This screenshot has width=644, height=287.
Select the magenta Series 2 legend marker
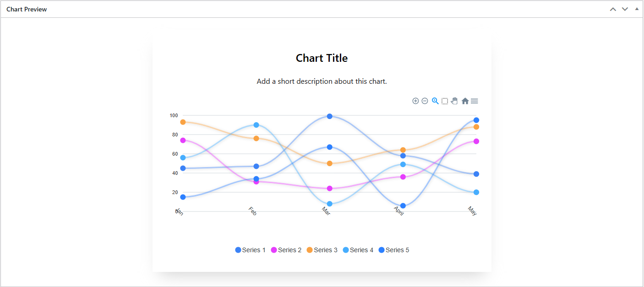click(x=275, y=250)
